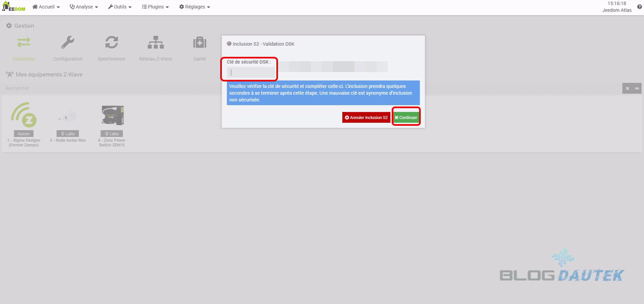
Task: Open the Santé medkit icon
Action: coord(200,43)
